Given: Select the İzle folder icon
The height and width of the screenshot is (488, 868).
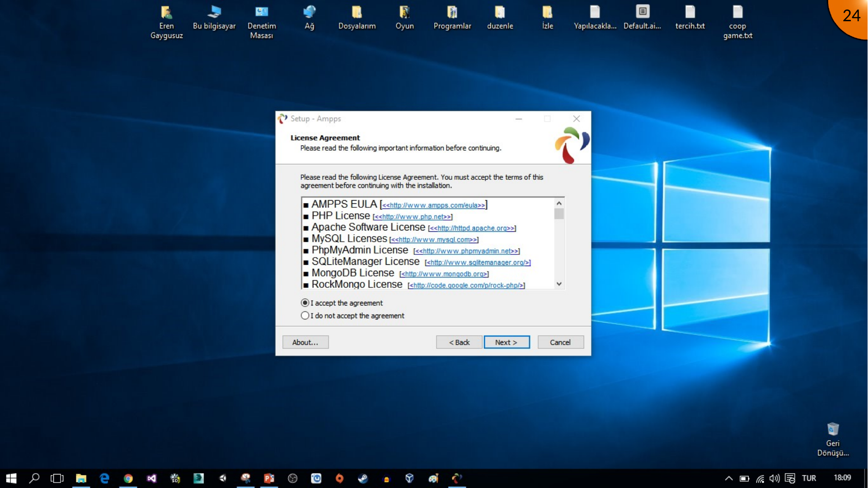Looking at the screenshot, I should click(x=548, y=18).
